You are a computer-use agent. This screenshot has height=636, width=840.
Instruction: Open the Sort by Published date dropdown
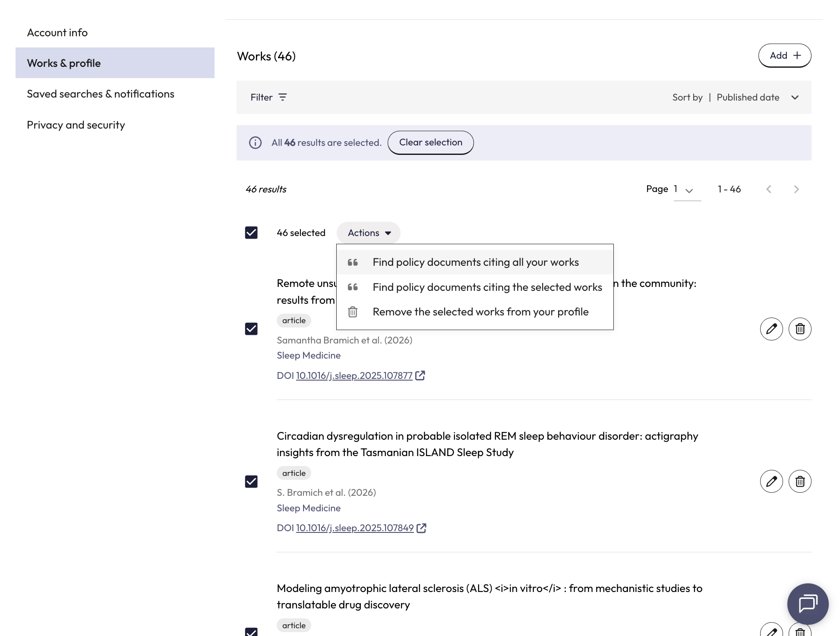(736, 98)
